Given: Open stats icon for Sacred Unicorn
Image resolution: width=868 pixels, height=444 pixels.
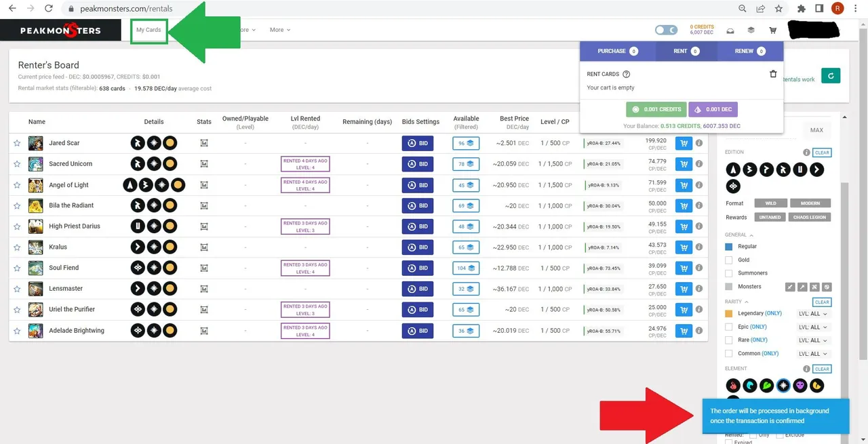Looking at the screenshot, I should [204, 164].
